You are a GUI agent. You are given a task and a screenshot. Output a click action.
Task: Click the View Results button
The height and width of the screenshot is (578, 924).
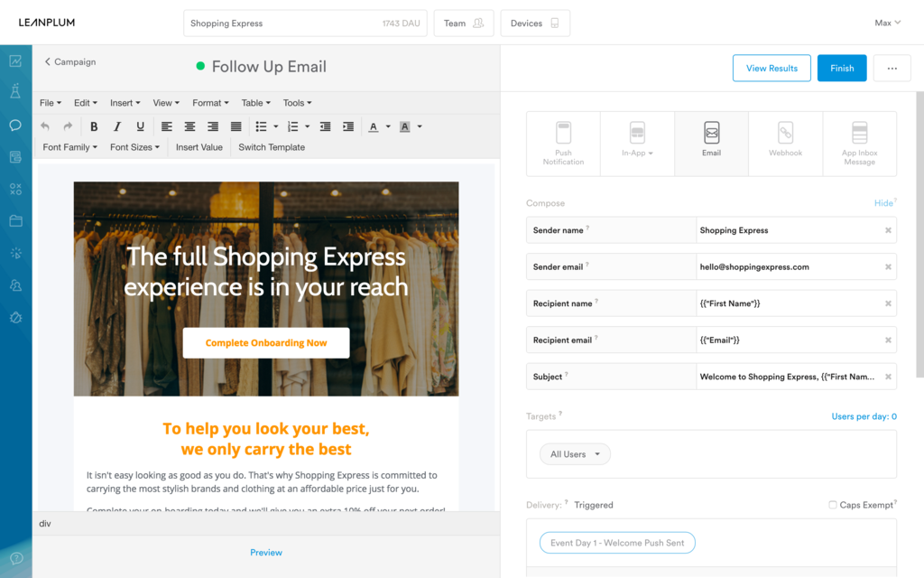pos(772,68)
